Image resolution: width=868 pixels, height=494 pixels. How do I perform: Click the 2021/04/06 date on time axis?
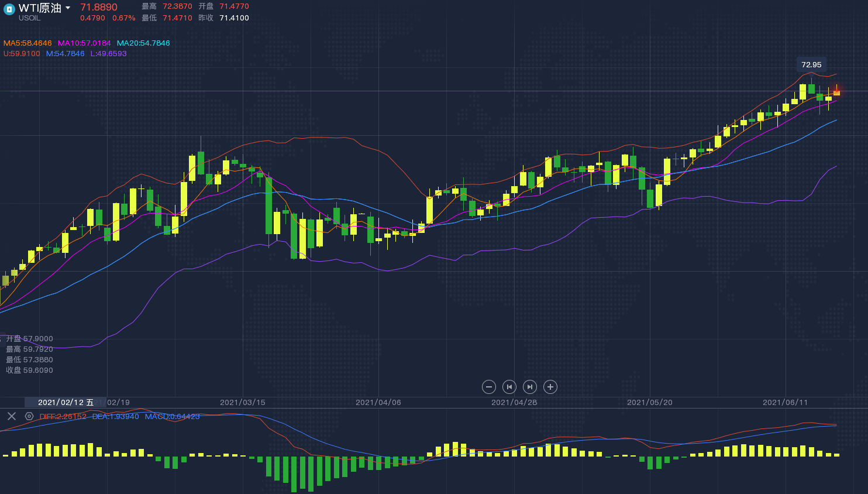[x=378, y=402]
